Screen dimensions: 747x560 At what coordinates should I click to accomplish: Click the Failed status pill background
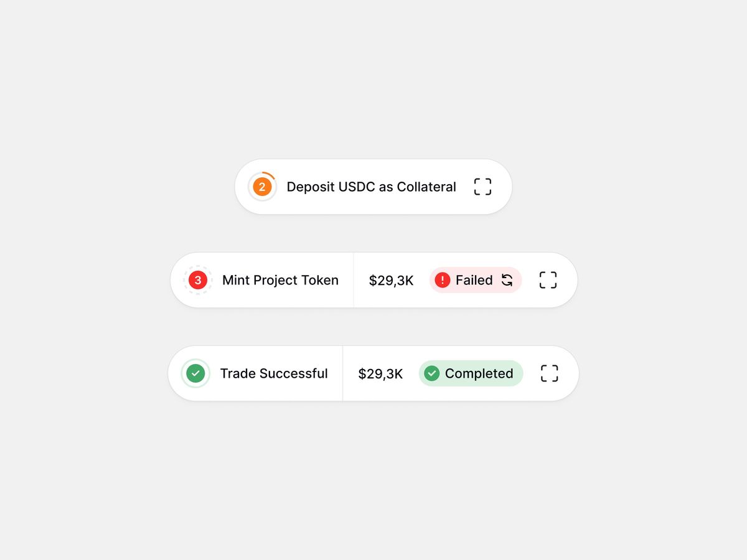(x=476, y=280)
